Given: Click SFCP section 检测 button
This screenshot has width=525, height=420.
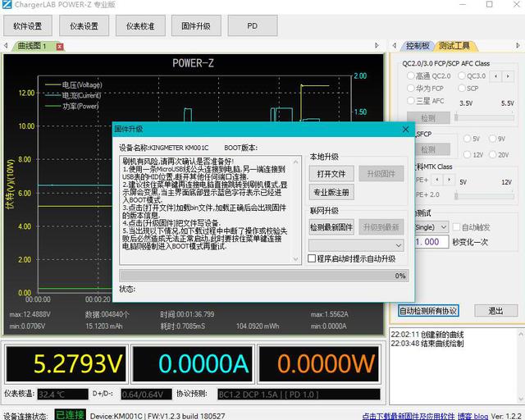Looking at the screenshot, I should [432, 149].
